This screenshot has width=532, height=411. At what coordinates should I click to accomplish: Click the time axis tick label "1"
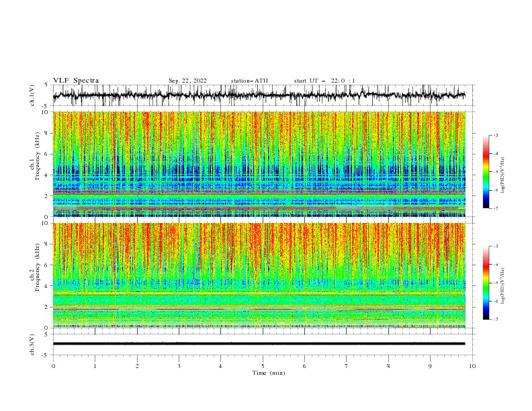95,366
